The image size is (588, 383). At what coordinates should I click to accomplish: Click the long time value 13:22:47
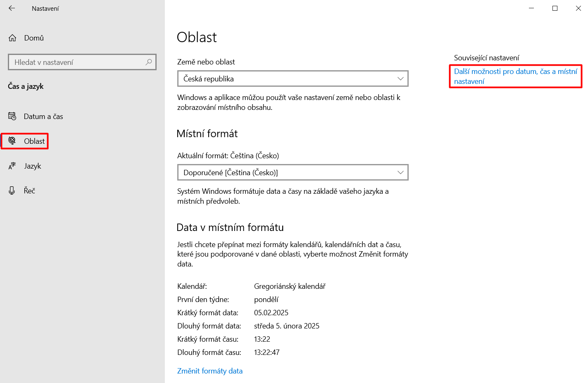click(267, 352)
